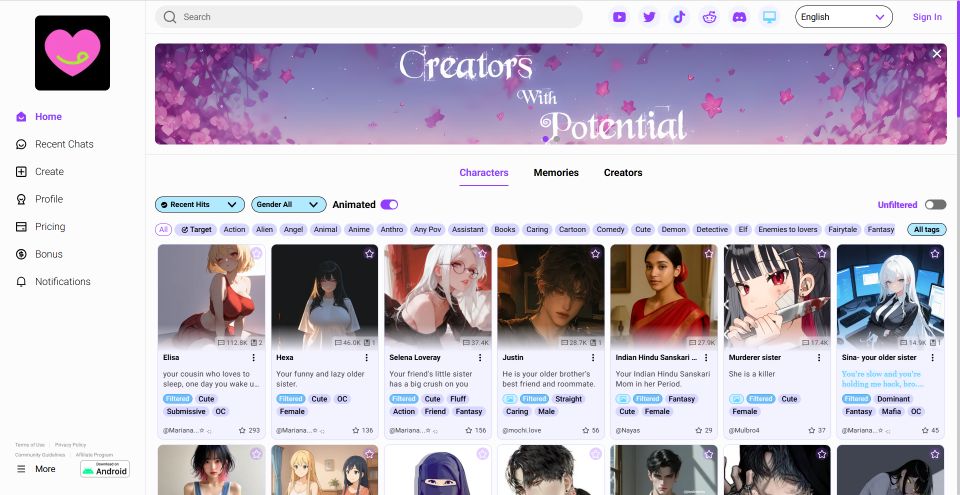The width and height of the screenshot is (960, 495).
Task: Open the Recent Hits sort dropdown
Action: pyautogui.click(x=200, y=205)
